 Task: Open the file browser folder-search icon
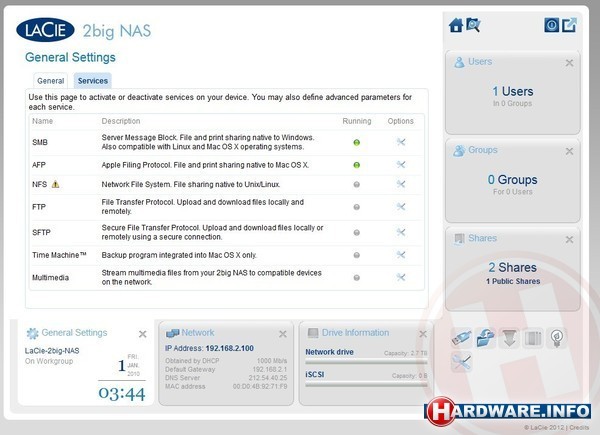click(x=473, y=25)
